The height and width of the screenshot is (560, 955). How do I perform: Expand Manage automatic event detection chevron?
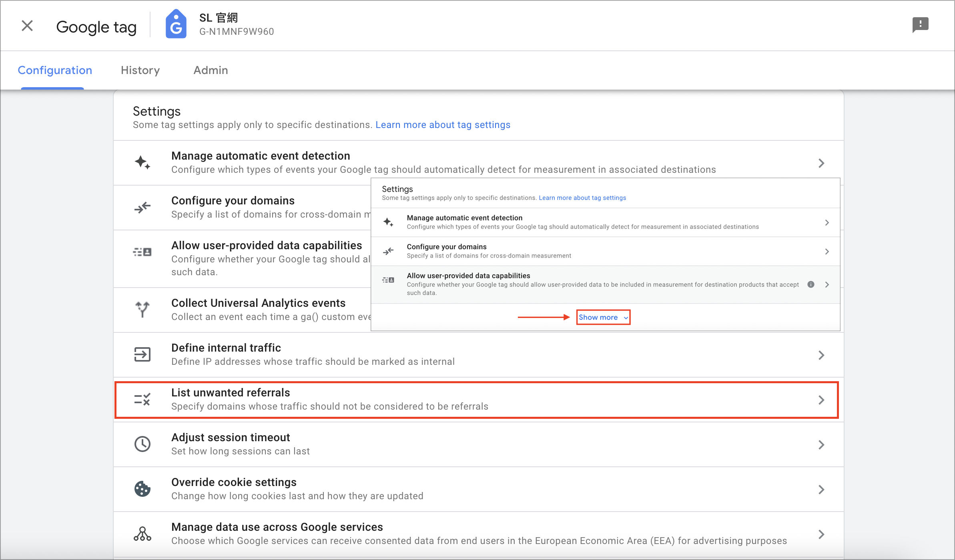tap(821, 163)
